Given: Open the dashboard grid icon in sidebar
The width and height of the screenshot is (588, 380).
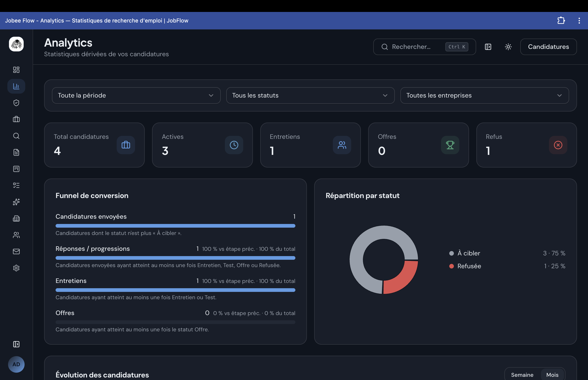Looking at the screenshot, I should [16, 70].
